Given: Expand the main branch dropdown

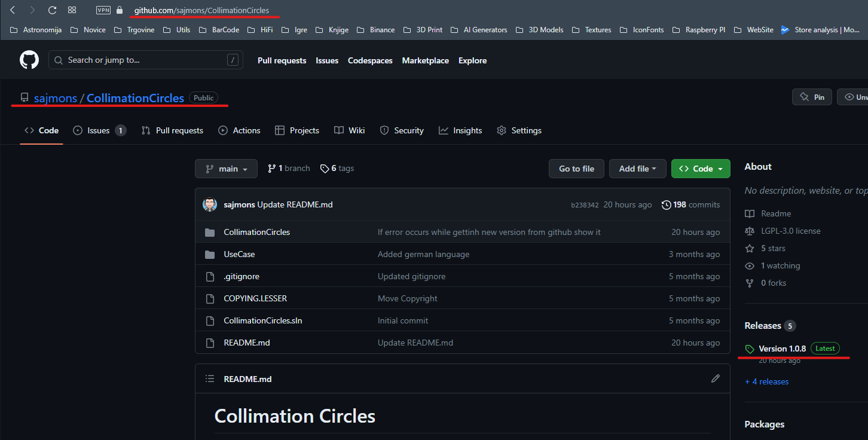Looking at the screenshot, I should (x=226, y=169).
